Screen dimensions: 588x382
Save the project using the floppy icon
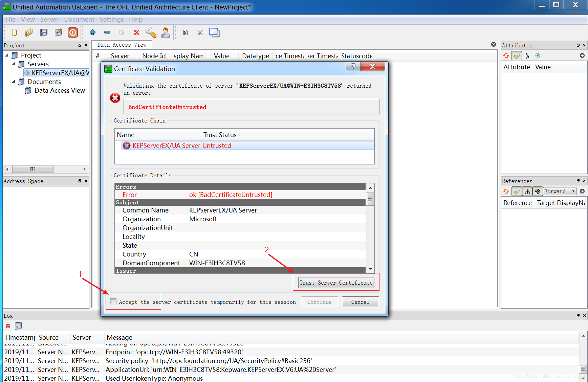click(x=44, y=32)
